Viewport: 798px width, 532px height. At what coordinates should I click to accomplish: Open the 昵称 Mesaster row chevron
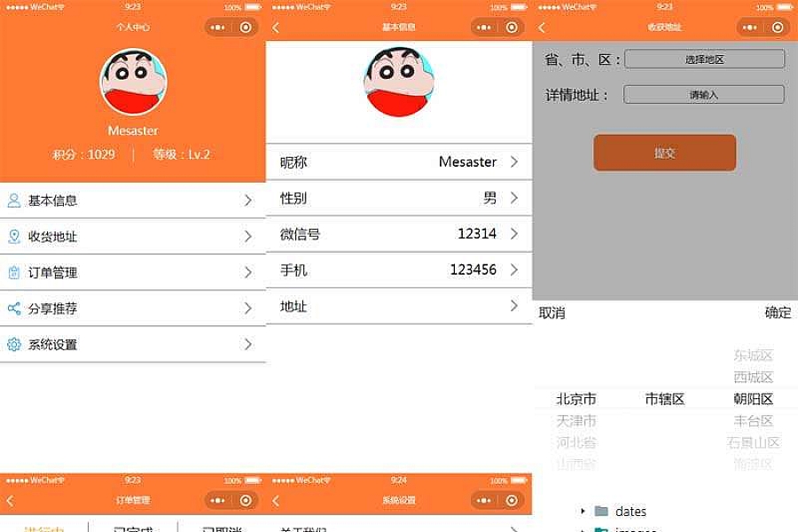click(514, 162)
